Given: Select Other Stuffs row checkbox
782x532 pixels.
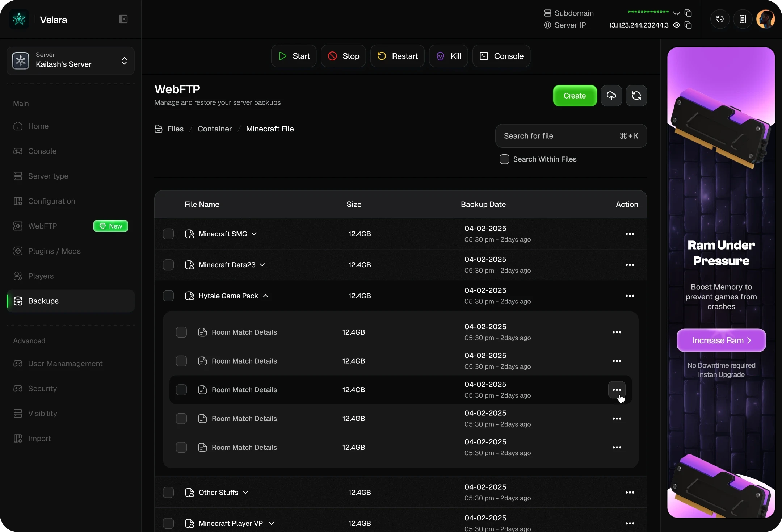Looking at the screenshot, I should [168, 493].
